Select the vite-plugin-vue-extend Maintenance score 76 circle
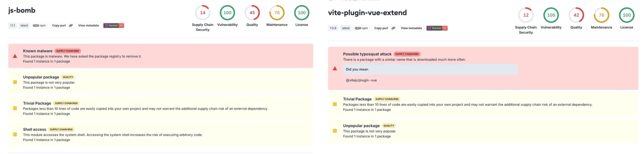Viewport: 644px width, 154px height. (x=601, y=15)
